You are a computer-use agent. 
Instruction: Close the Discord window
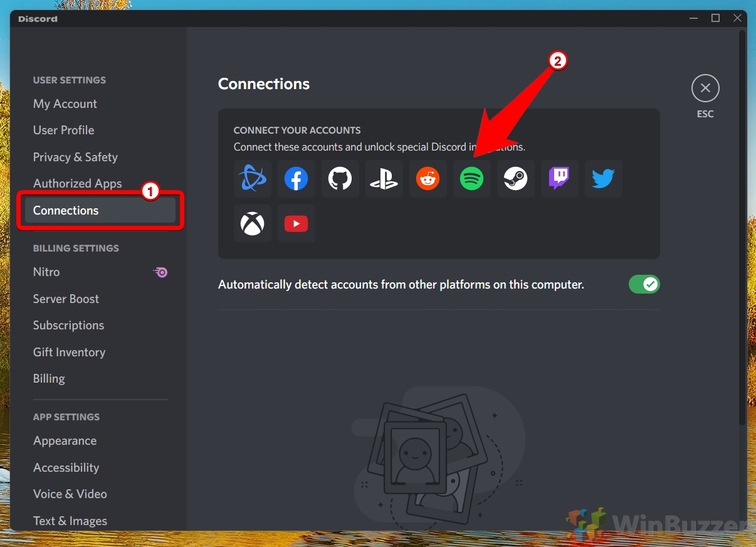pos(737,18)
